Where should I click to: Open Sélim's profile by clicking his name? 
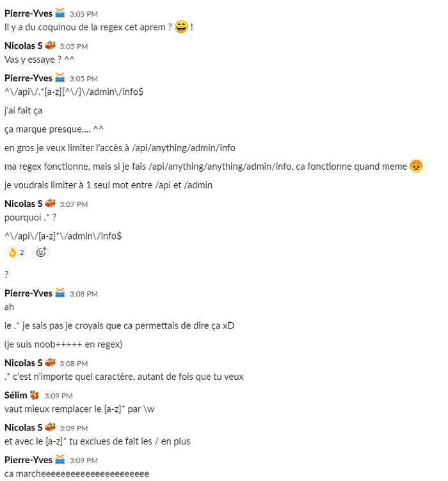[15, 395]
